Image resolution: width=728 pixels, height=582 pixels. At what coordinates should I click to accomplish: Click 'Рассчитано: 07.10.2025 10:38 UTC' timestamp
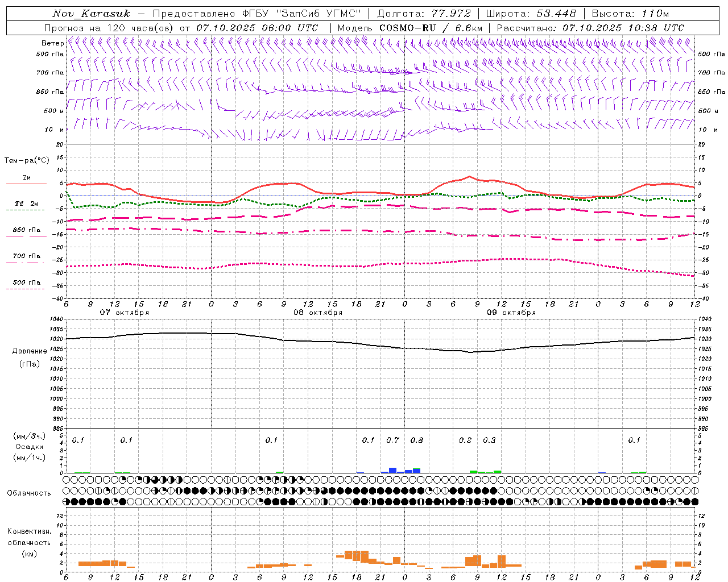[x=590, y=28]
